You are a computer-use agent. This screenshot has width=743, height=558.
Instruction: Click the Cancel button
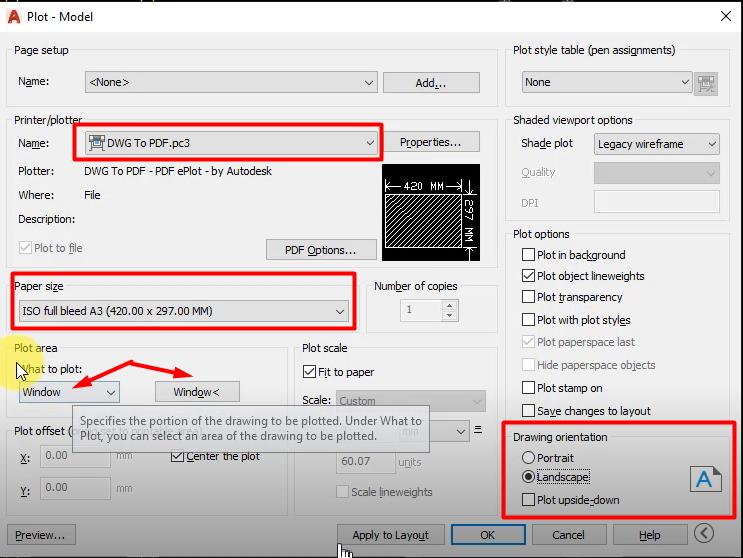click(569, 535)
